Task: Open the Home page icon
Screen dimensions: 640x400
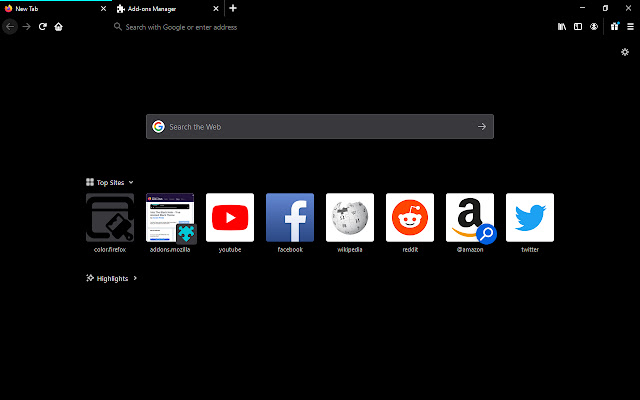Action: click(x=58, y=27)
